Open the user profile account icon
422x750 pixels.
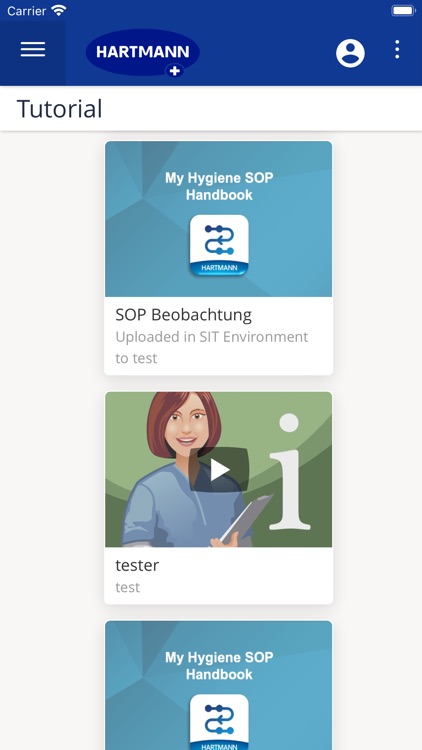tap(350, 53)
